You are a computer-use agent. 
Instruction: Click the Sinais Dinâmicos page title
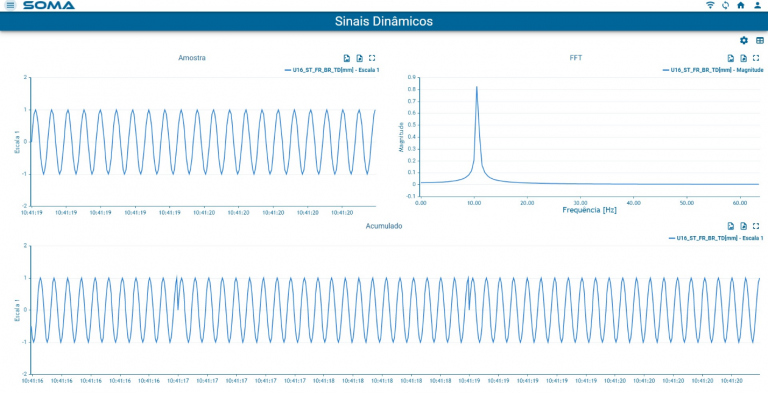[384, 22]
